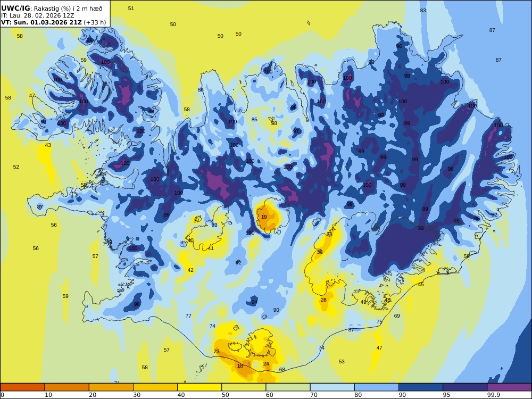Click the 0–10 dark orange legend swatch

(22, 387)
